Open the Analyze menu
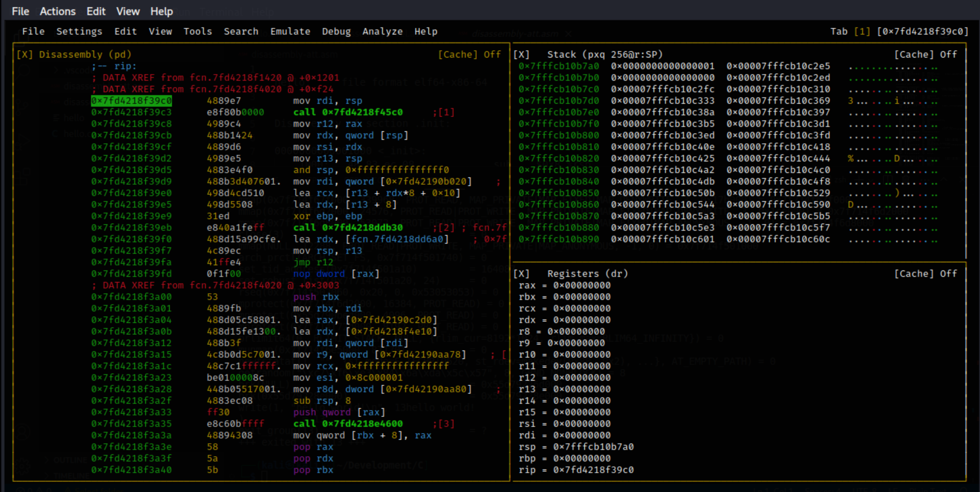 click(382, 31)
